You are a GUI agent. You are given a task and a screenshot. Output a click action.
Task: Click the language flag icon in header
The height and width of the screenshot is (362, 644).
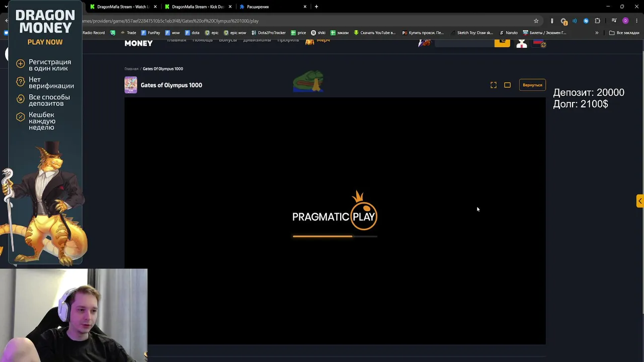[x=539, y=43]
